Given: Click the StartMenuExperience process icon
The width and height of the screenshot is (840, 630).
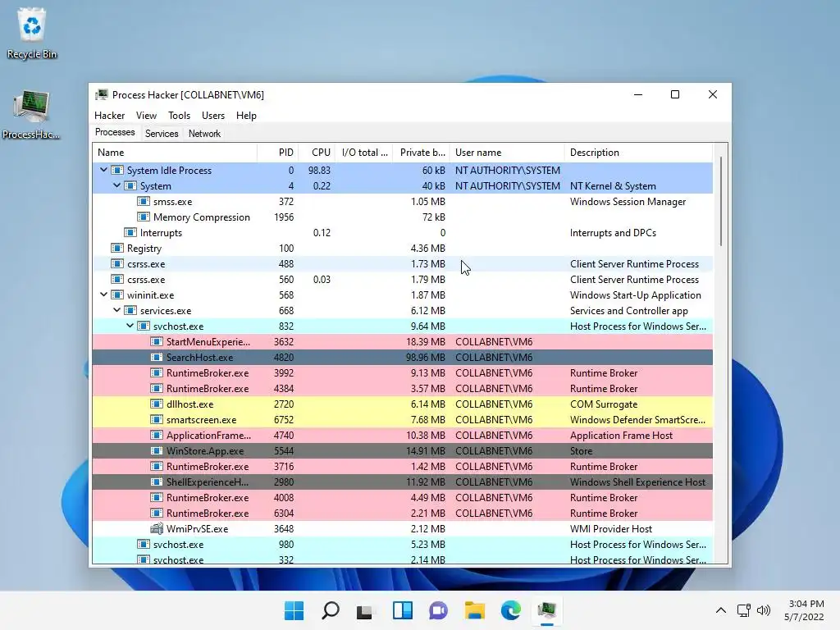Looking at the screenshot, I should click(157, 342).
